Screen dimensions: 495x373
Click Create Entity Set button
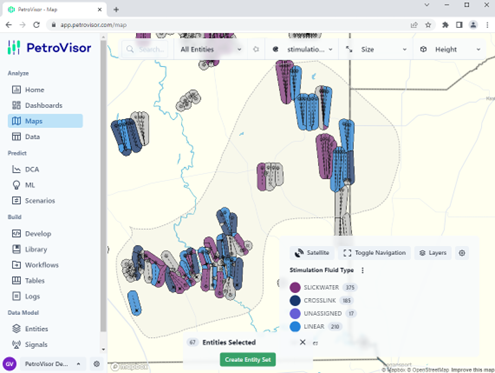coord(248,360)
